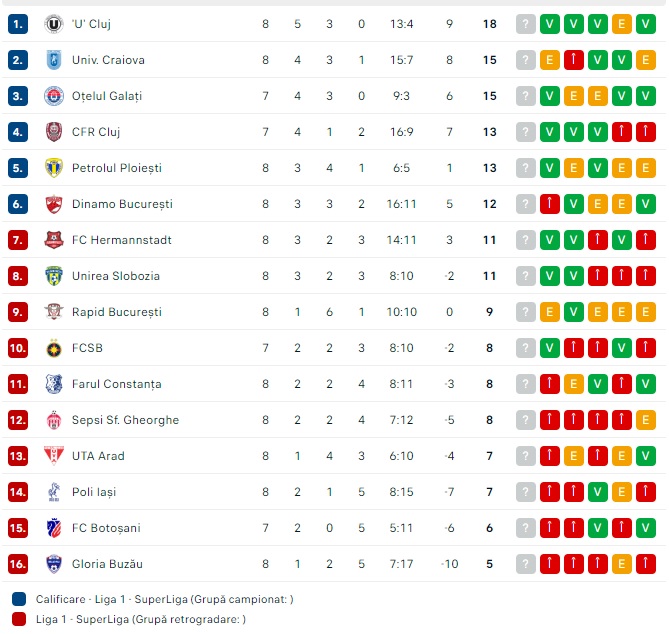Click Unirea Slobozia's grey question mark badge
The height and width of the screenshot is (634, 669).
pyautogui.click(x=526, y=276)
